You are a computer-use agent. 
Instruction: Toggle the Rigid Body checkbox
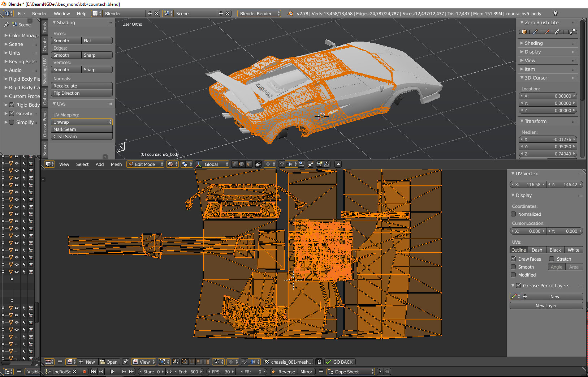[12, 105]
